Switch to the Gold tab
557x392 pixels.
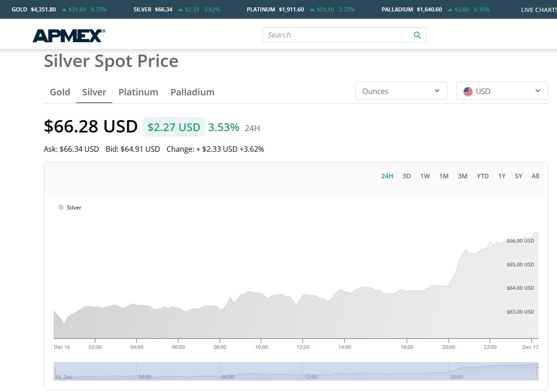point(60,92)
